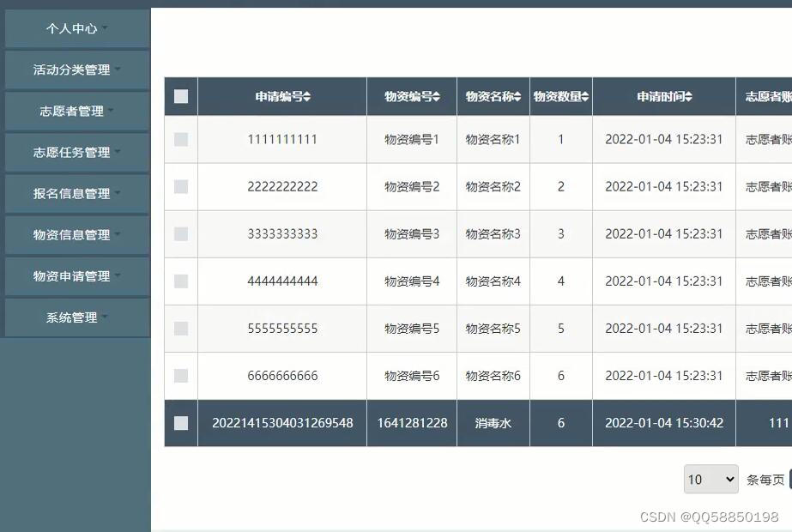Image resolution: width=792 pixels, height=532 pixels.
Task: Sort records by 申请时间
Action: click(x=663, y=97)
